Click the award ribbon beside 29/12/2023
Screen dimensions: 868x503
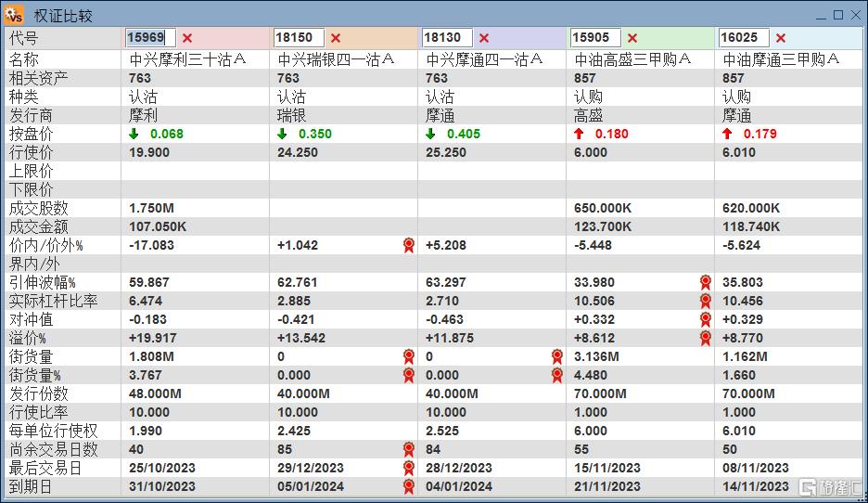pyautogui.click(x=409, y=468)
